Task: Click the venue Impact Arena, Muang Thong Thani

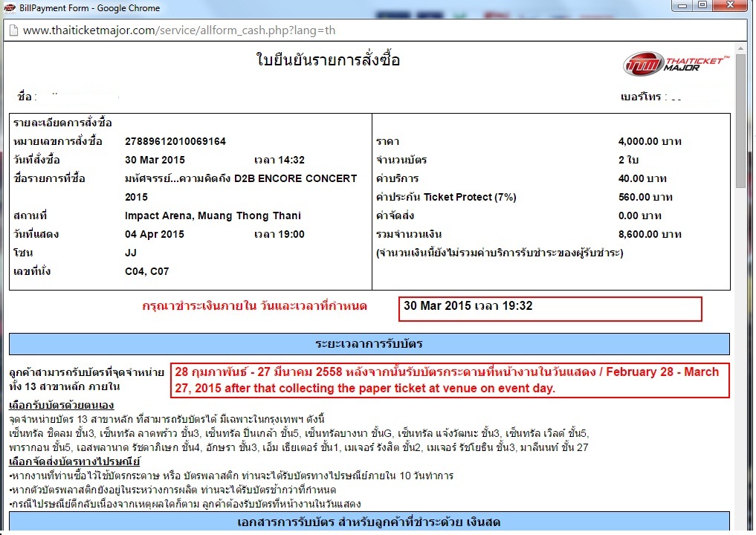Action: tap(213, 215)
